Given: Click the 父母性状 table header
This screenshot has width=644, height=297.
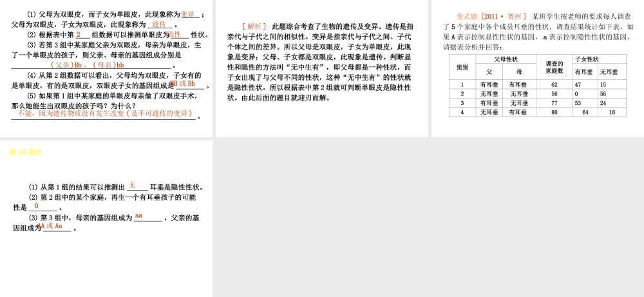Looking at the screenshot, I should coord(506,59).
